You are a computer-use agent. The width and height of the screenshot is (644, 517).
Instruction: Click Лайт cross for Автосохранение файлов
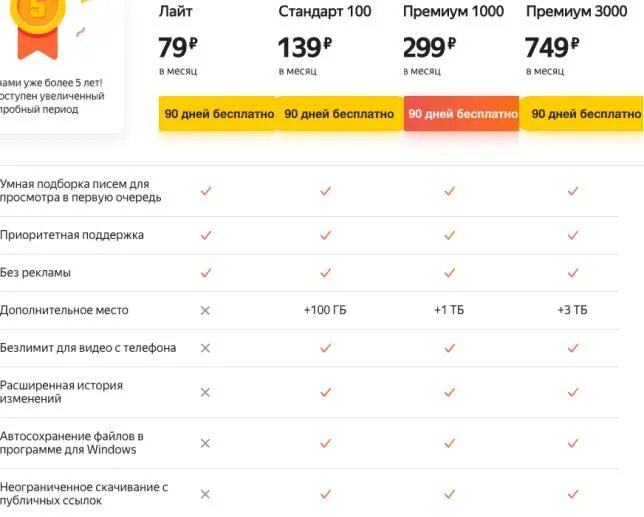pos(205,443)
